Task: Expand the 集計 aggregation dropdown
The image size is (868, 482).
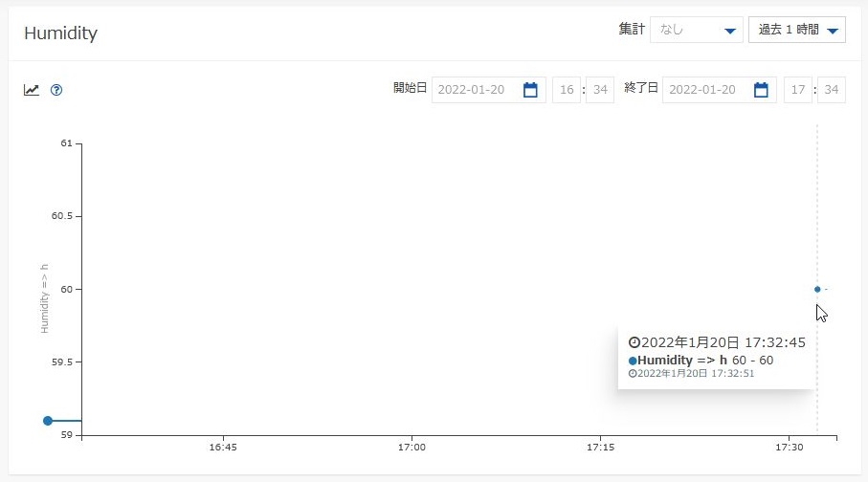Action: point(697,30)
